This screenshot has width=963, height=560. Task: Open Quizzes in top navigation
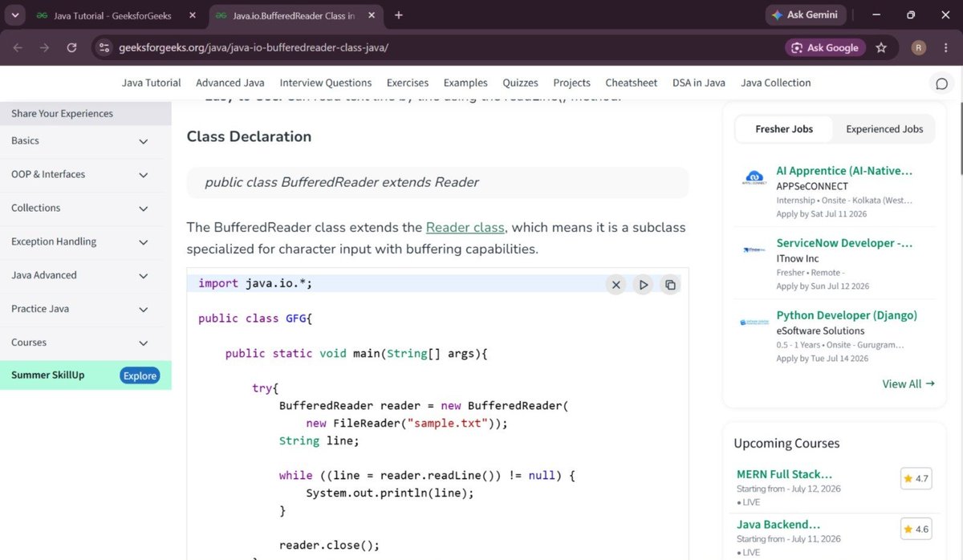[x=520, y=83]
